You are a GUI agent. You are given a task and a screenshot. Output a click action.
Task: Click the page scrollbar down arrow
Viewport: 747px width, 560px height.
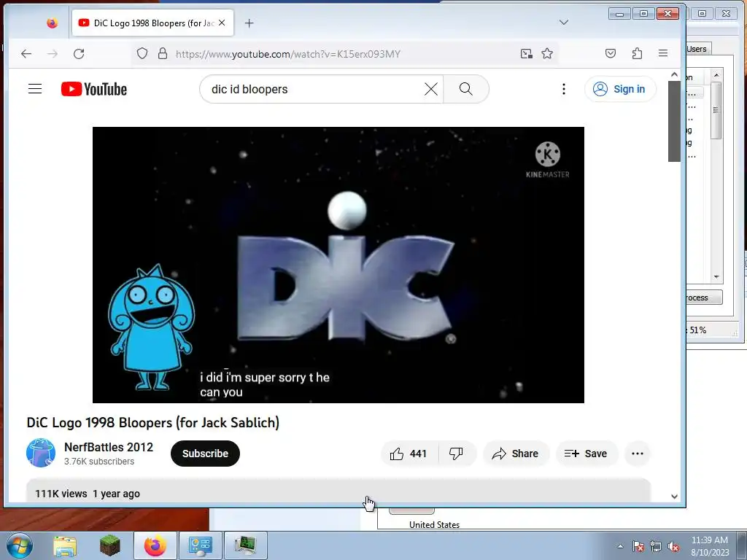click(674, 496)
